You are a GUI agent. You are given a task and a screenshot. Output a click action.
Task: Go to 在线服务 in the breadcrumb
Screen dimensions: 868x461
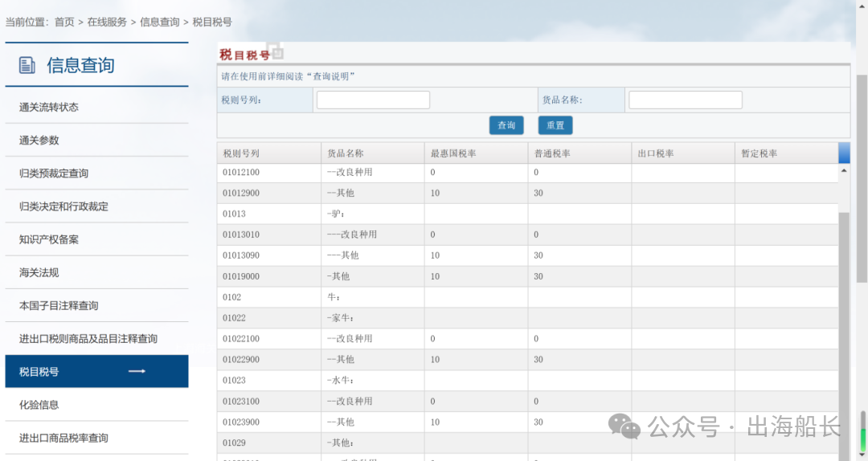pyautogui.click(x=107, y=22)
